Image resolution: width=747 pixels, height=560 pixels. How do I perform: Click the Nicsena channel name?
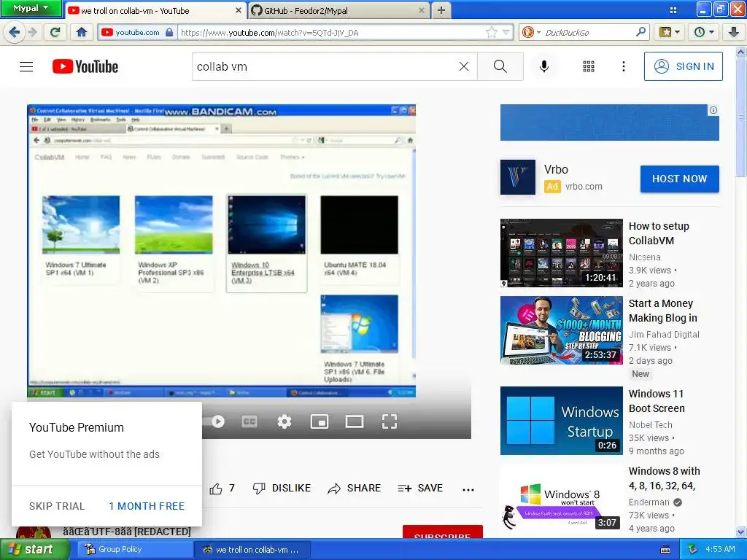tap(645, 257)
